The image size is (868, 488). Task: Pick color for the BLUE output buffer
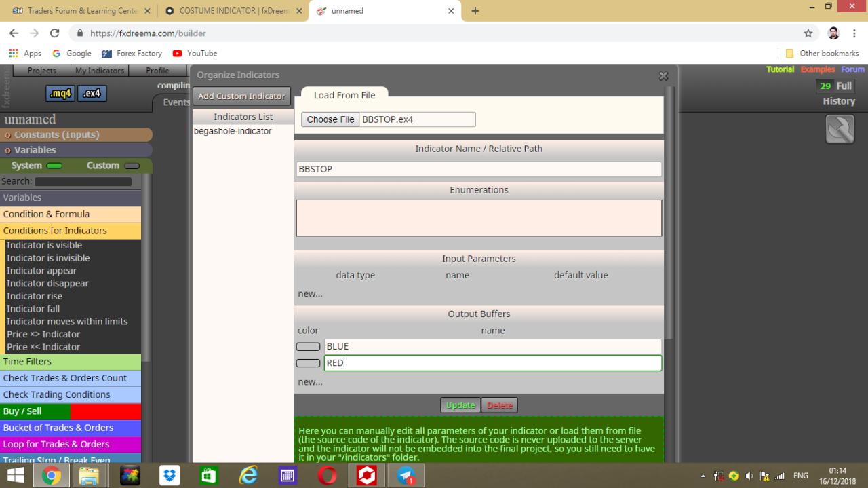pos(309,347)
